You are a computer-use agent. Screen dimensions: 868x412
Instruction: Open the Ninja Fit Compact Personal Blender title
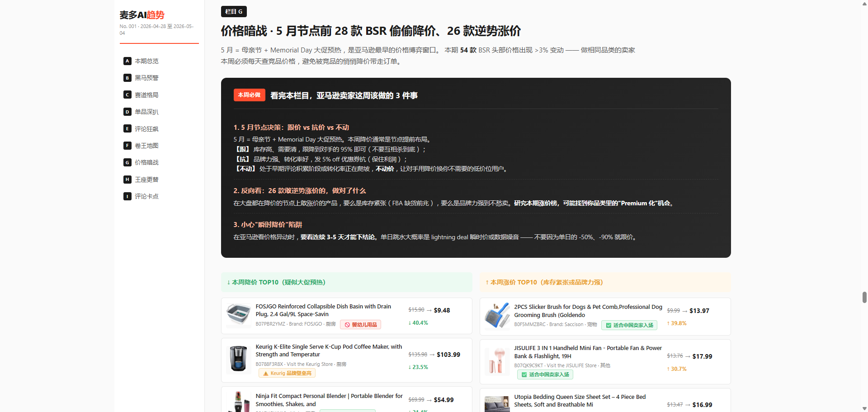[329, 400]
